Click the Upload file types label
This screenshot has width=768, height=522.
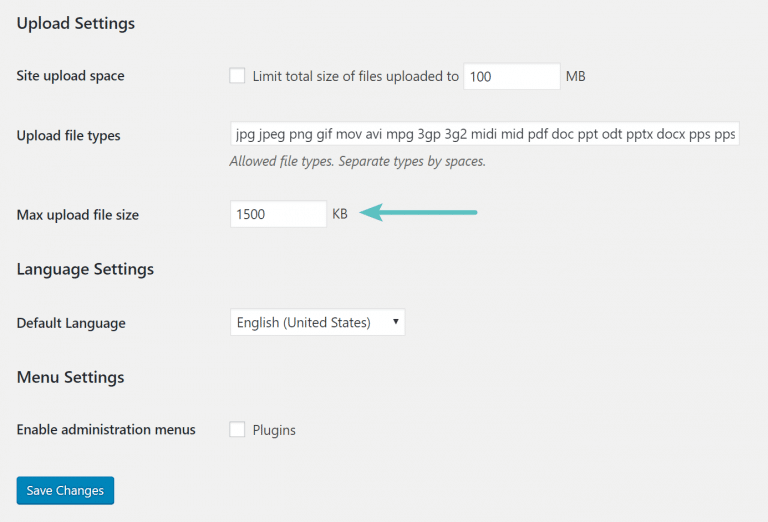click(x=69, y=135)
